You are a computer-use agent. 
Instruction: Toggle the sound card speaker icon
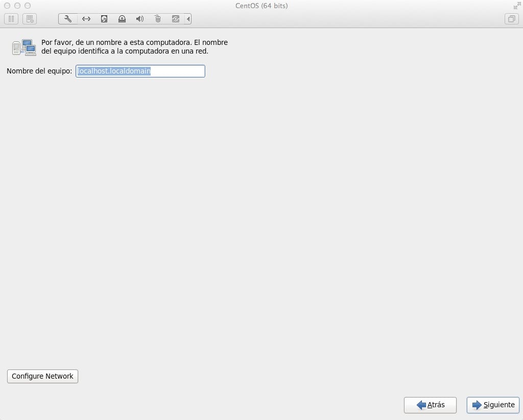tap(140, 19)
